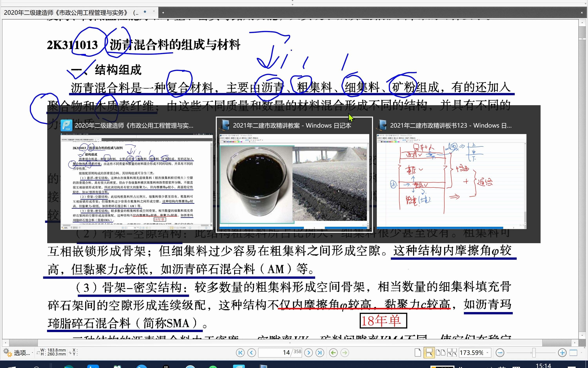Select continuous page layout icon
588x368 pixels.
(429, 352)
